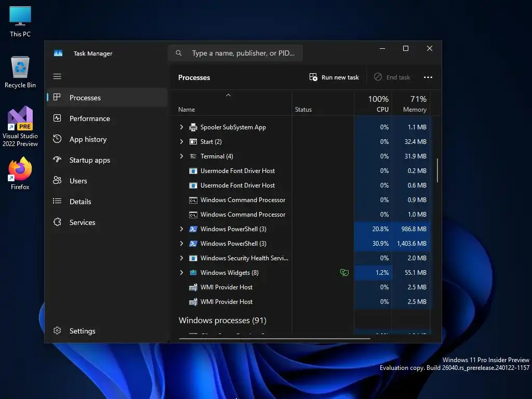Go to the Startup apps page
This screenshot has width=532, height=399.
107,160
